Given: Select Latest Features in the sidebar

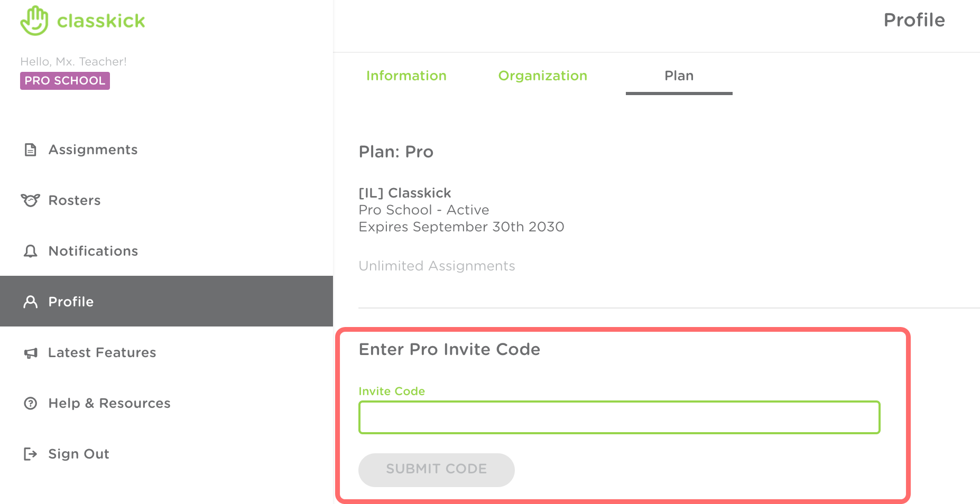Looking at the screenshot, I should pos(102,352).
